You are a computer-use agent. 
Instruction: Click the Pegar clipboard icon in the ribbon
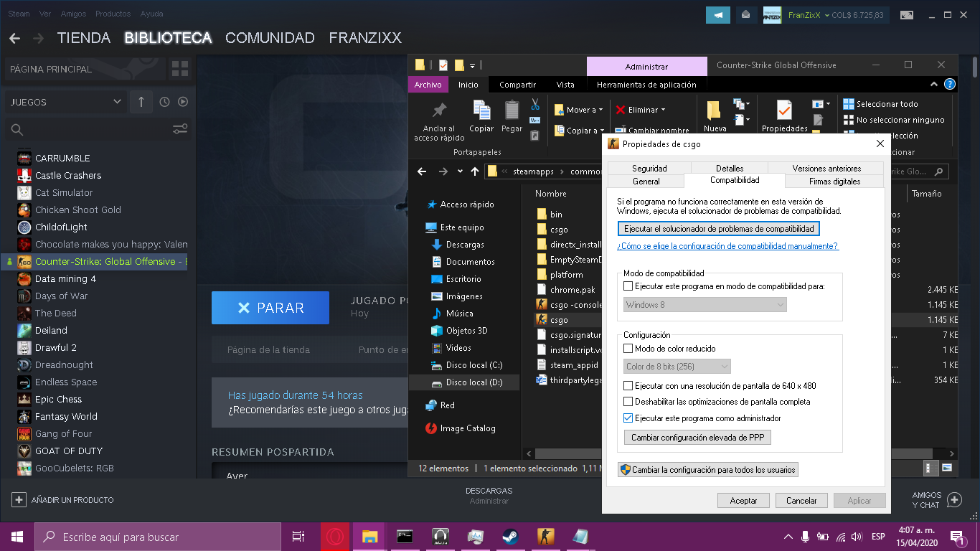512,110
